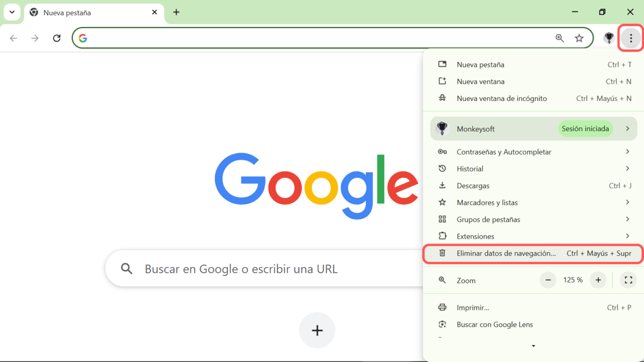Select Buscar con Google Lens
The height and width of the screenshot is (362, 644).
click(x=534, y=324)
